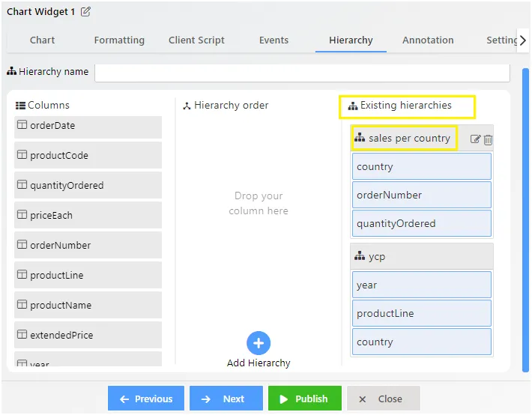Publish the chart widget
The height and width of the screenshot is (415, 532).
(305, 399)
